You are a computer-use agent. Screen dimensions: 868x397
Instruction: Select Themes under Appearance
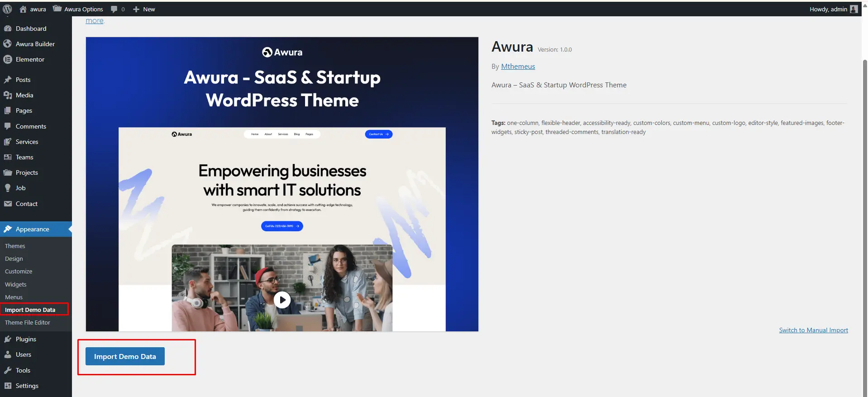(15, 246)
